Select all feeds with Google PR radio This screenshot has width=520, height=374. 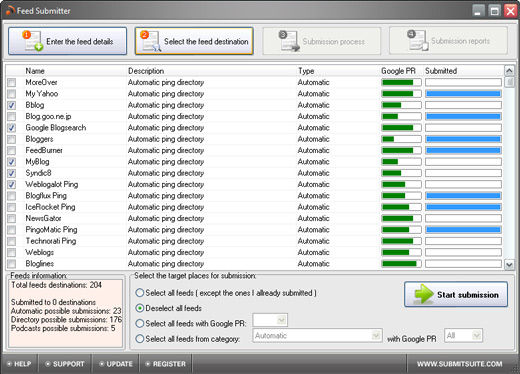tap(140, 324)
